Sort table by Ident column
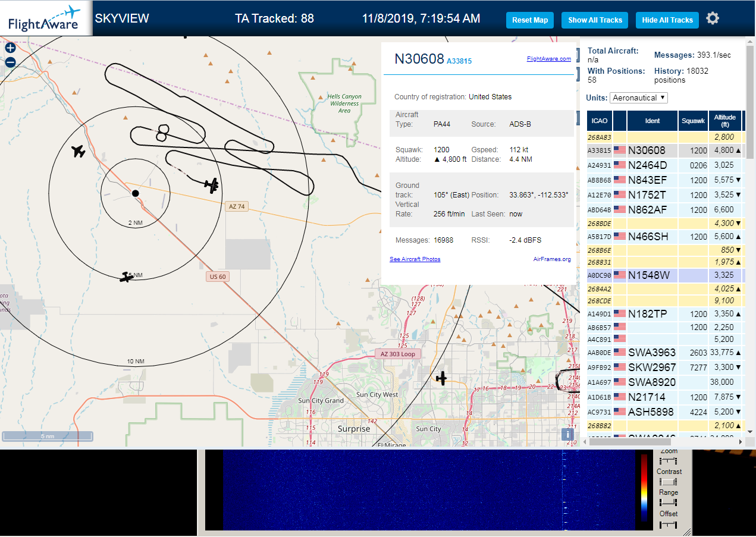Viewport: 756px width, 537px height. [653, 121]
